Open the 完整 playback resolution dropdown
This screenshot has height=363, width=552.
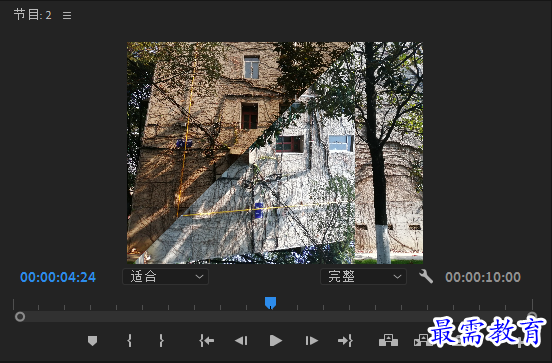pos(363,276)
